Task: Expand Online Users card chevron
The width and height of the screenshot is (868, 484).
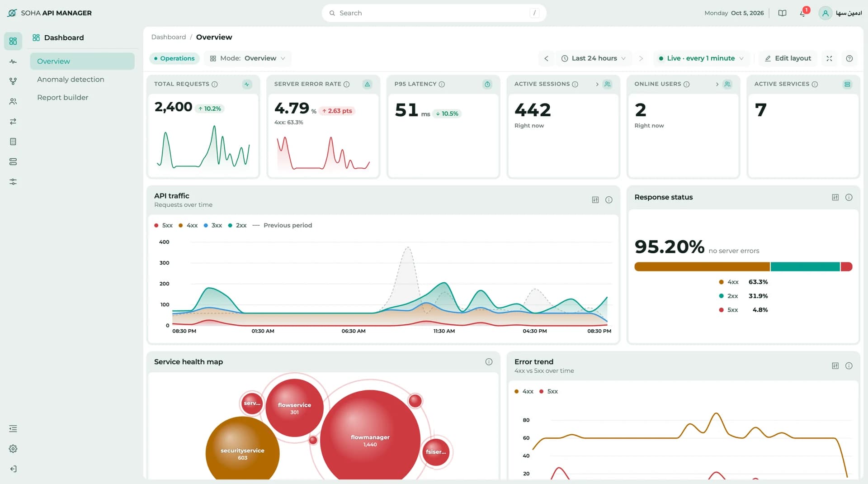Action: [717, 84]
